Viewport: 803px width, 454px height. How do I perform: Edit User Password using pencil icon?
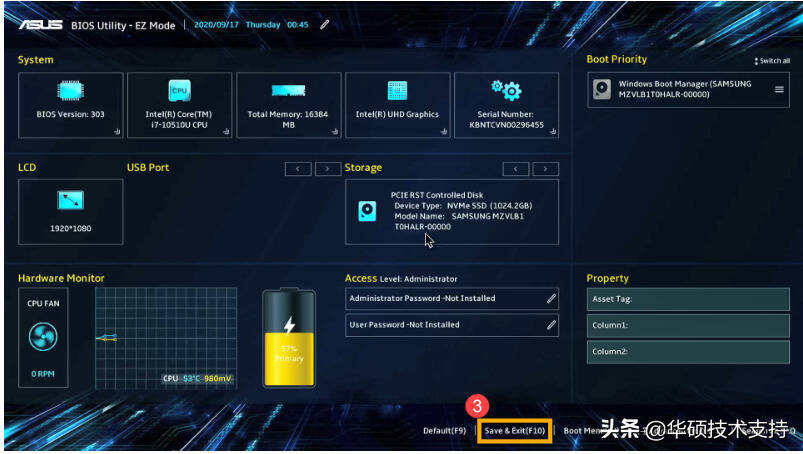pos(551,325)
